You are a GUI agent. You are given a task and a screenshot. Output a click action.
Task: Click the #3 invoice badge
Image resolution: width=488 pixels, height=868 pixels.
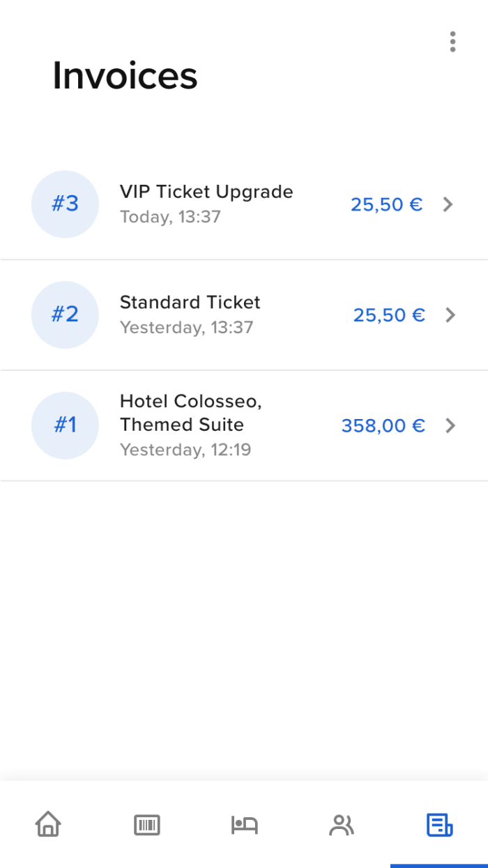(65, 204)
